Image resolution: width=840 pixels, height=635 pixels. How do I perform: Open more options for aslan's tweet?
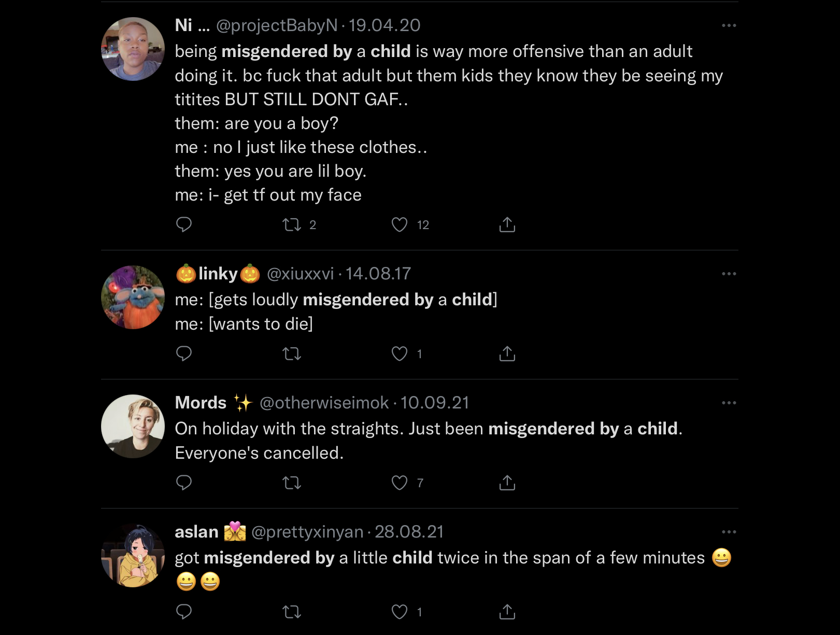[x=729, y=532]
